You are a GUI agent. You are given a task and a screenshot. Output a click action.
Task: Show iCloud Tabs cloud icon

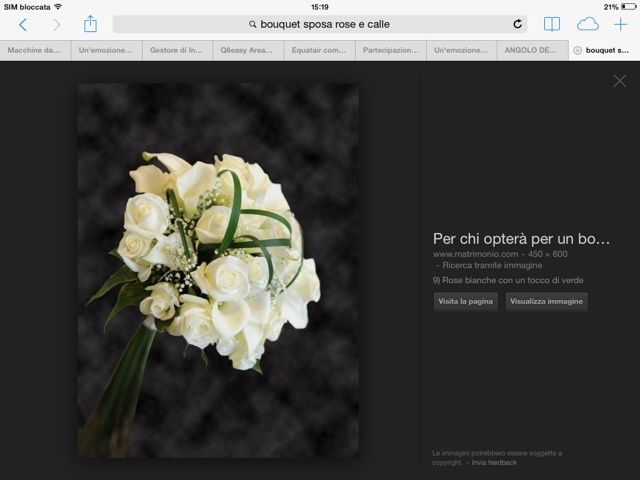tap(587, 24)
